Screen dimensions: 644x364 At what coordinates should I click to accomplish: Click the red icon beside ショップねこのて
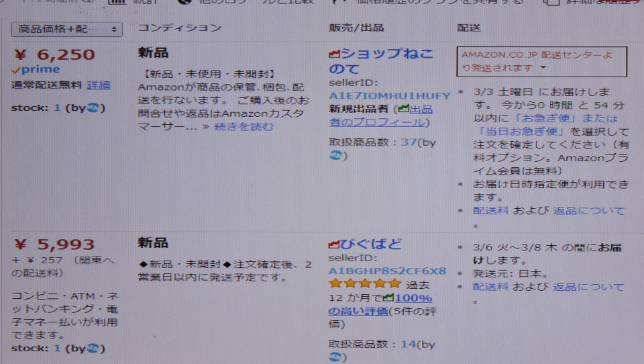334,54
